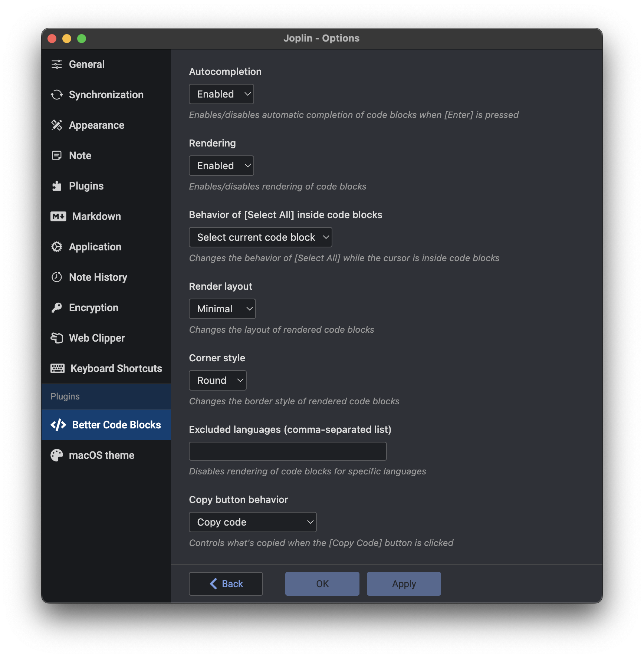The width and height of the screenshot is (644, 658).
Task: Click the Note History clock icon
Action: coord(57,277)
